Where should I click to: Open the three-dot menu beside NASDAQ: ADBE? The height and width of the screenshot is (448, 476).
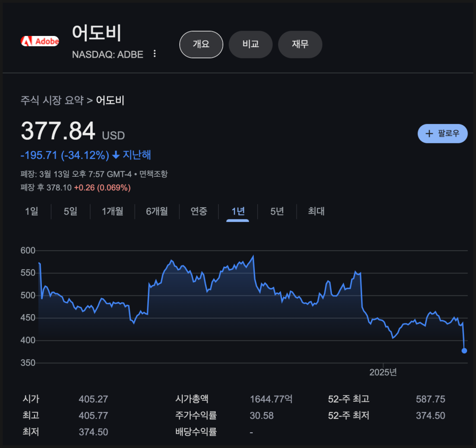coord(155,54)
